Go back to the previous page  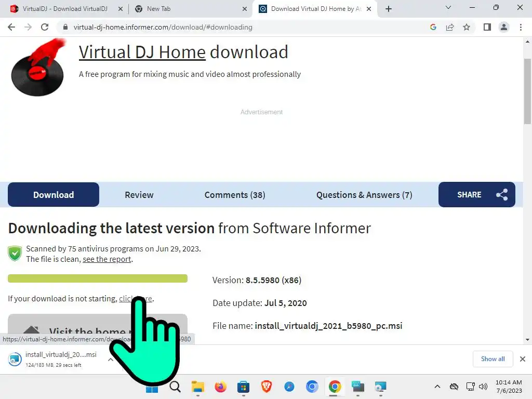pyautogui.click(x=11, y=27)
